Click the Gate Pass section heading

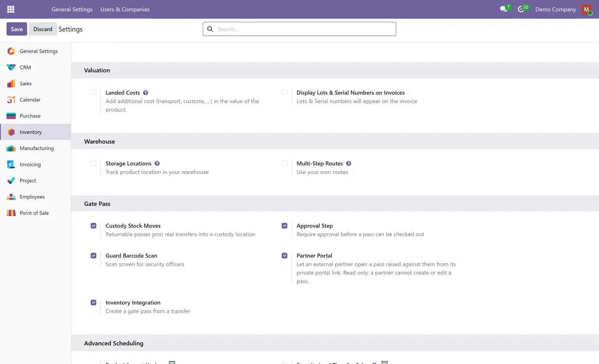pyautogui.click(x=97, y=204)
